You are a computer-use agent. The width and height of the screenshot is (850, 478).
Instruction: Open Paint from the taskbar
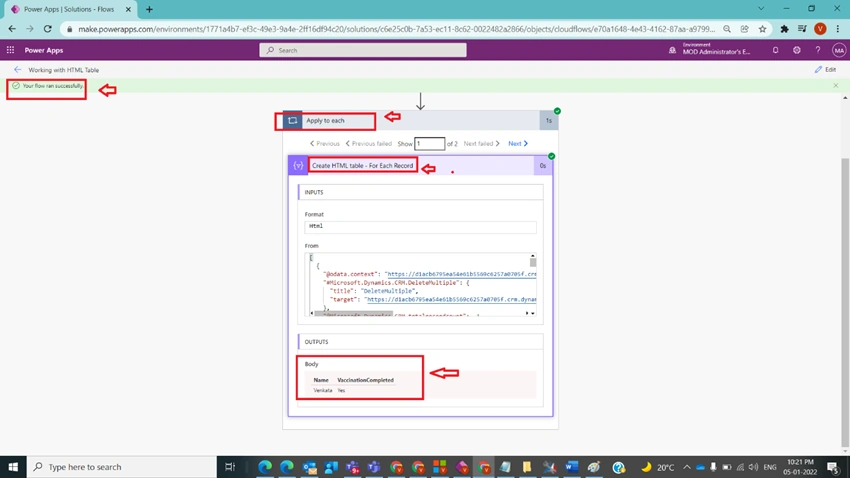click(x=594, y=467)
